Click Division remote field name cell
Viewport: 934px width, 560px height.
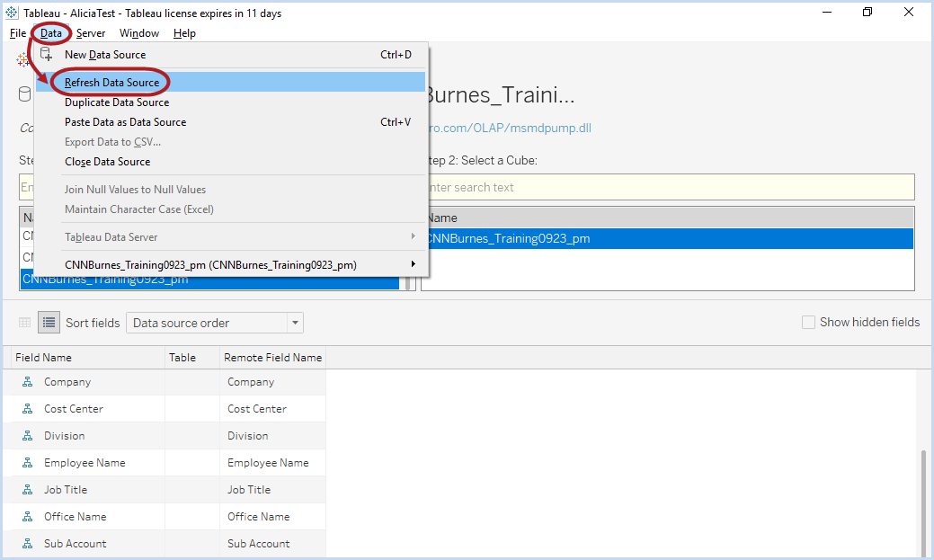pyautogui.click(x=272, y=435)
